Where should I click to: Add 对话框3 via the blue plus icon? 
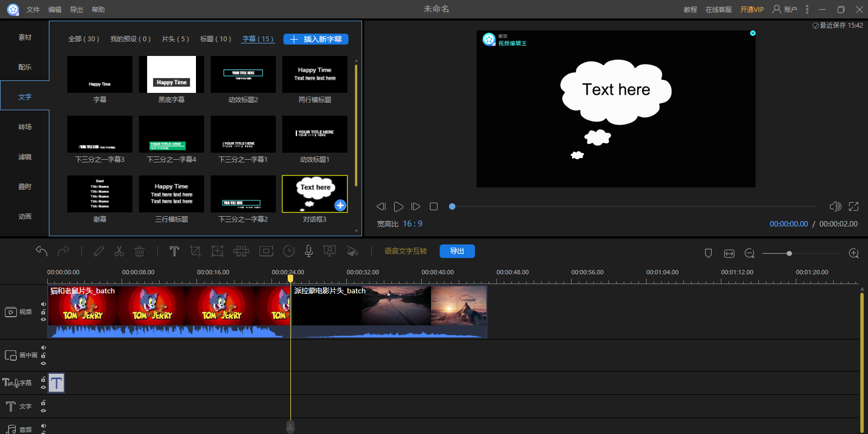pyautogui.click(x=340, y=205)
